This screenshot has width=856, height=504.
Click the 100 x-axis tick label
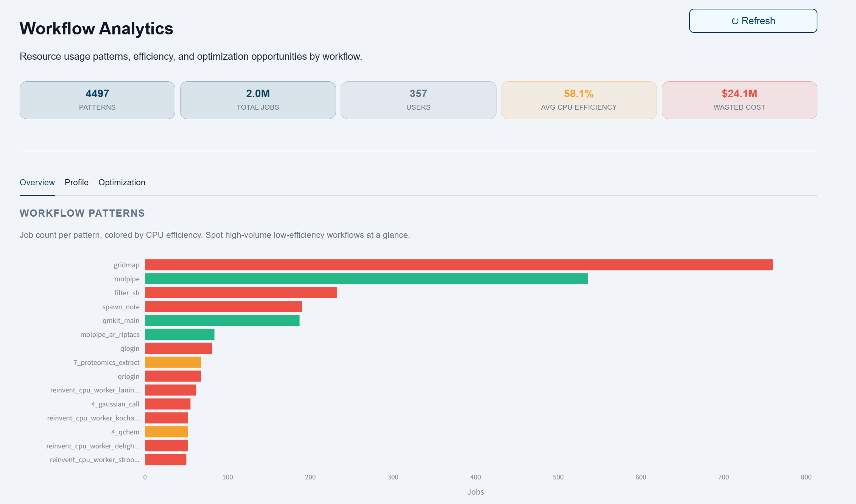point(227,477)
